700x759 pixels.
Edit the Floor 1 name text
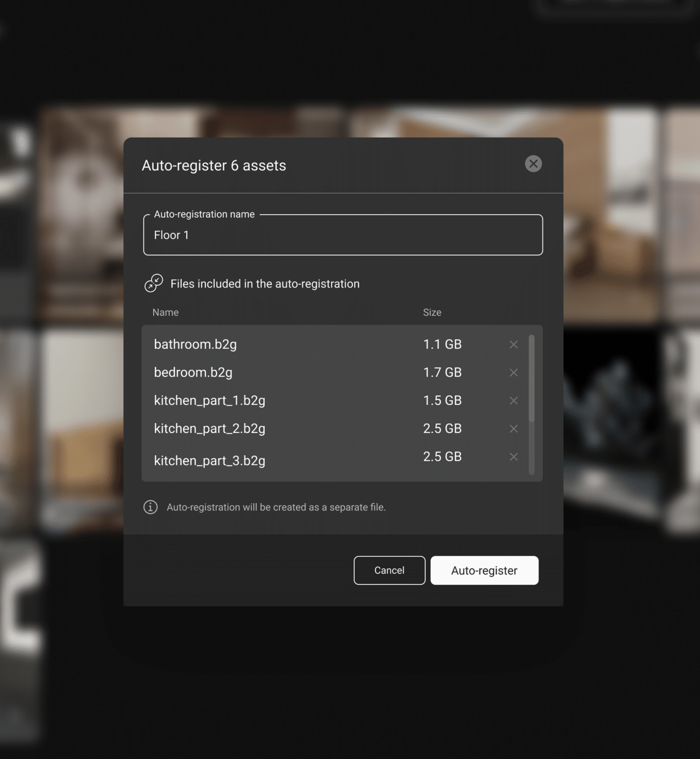pos(171,235)
